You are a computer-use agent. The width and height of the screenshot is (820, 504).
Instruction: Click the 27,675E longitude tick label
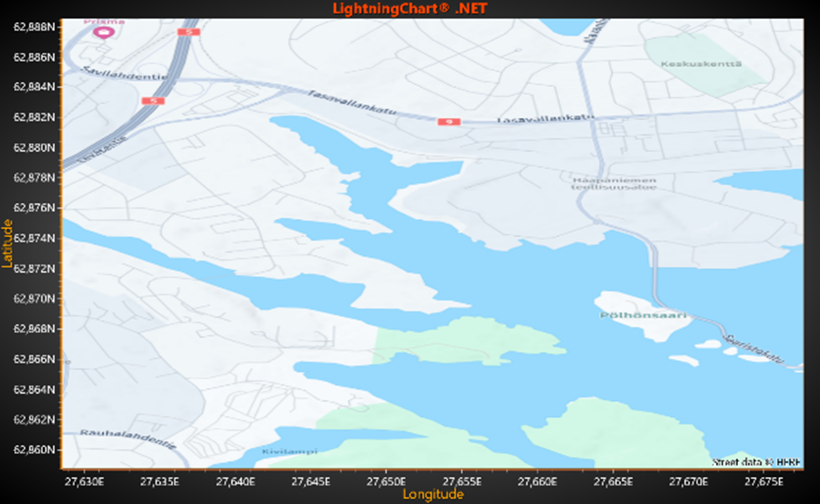[x=764, y=481]
